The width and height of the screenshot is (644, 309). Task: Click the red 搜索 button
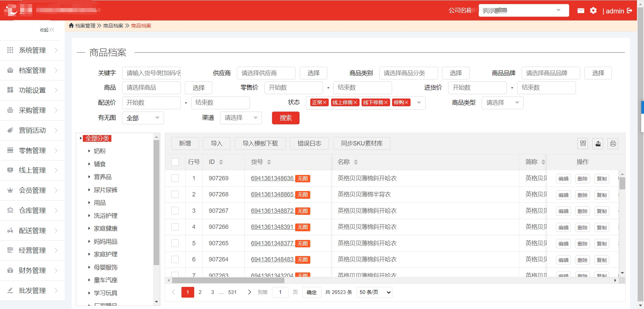click(x=285, y=118)
